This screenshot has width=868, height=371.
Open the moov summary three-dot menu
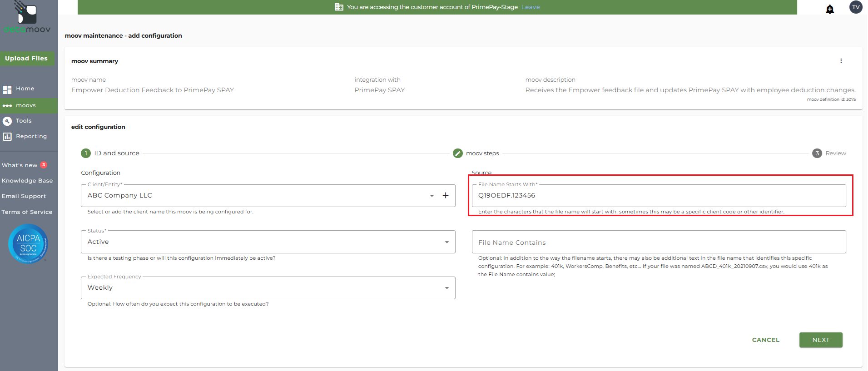click(841, 61)
